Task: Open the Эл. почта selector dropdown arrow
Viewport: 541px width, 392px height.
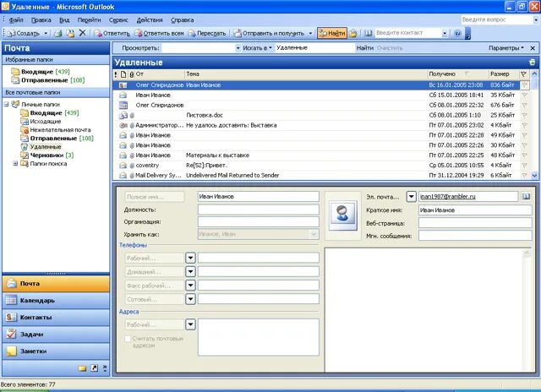Action: (412, 197)
